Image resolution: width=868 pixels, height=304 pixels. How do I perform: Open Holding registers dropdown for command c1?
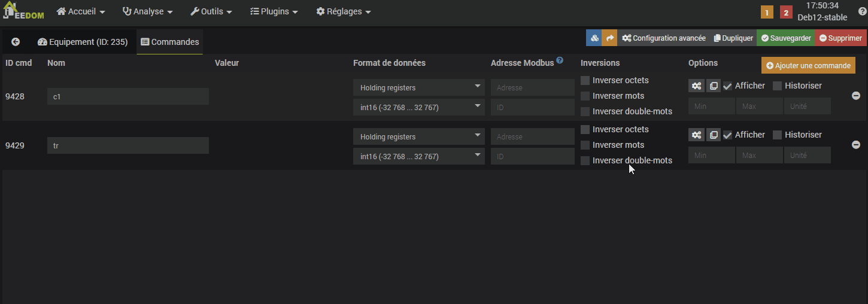pos(418,87)
